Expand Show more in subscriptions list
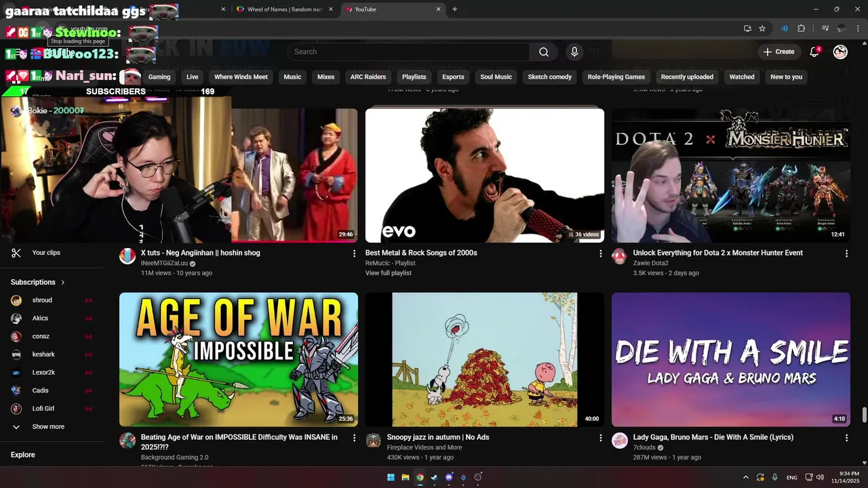This screenshot has height=488, width=868. [x=48, y=427]
